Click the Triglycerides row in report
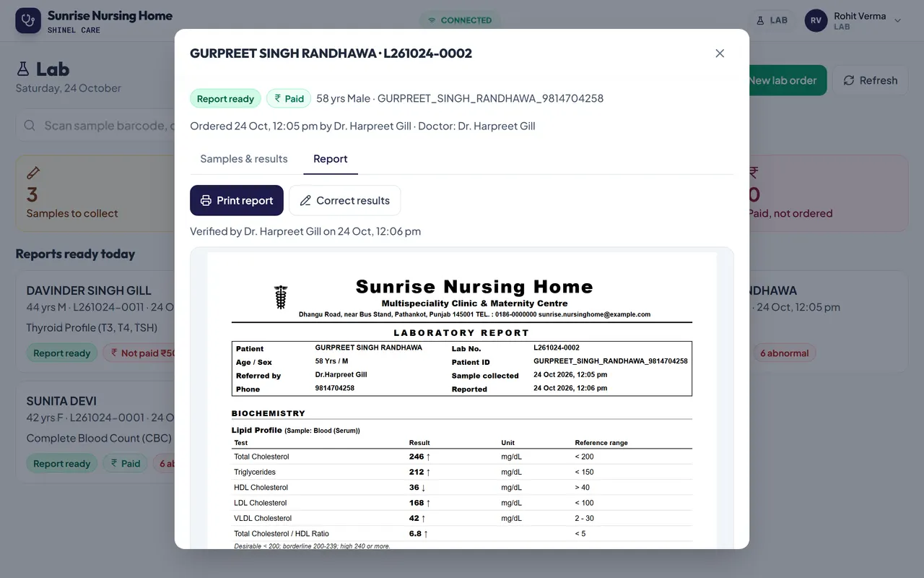Screen dimensions: 924x578 click(462, 472)
